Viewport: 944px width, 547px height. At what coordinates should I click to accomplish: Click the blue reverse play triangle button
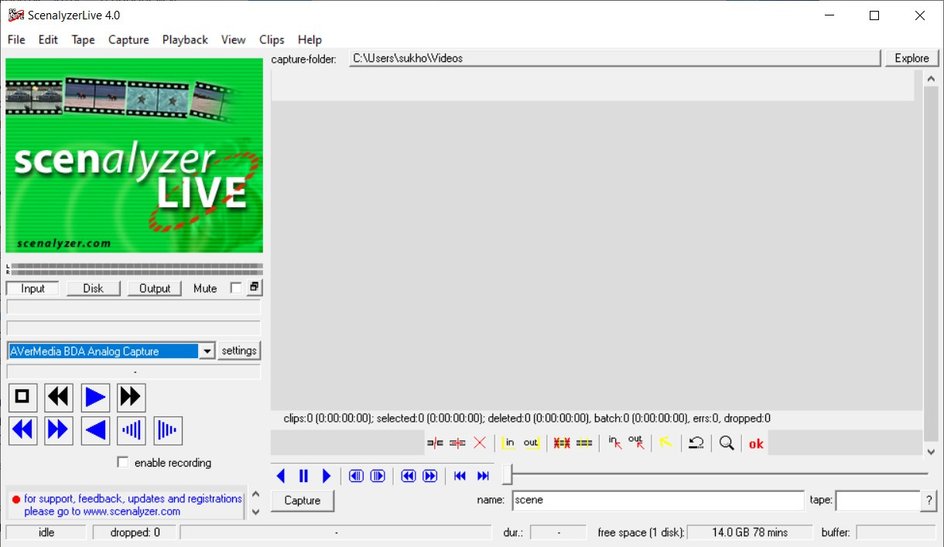click(x=95, y=431)
